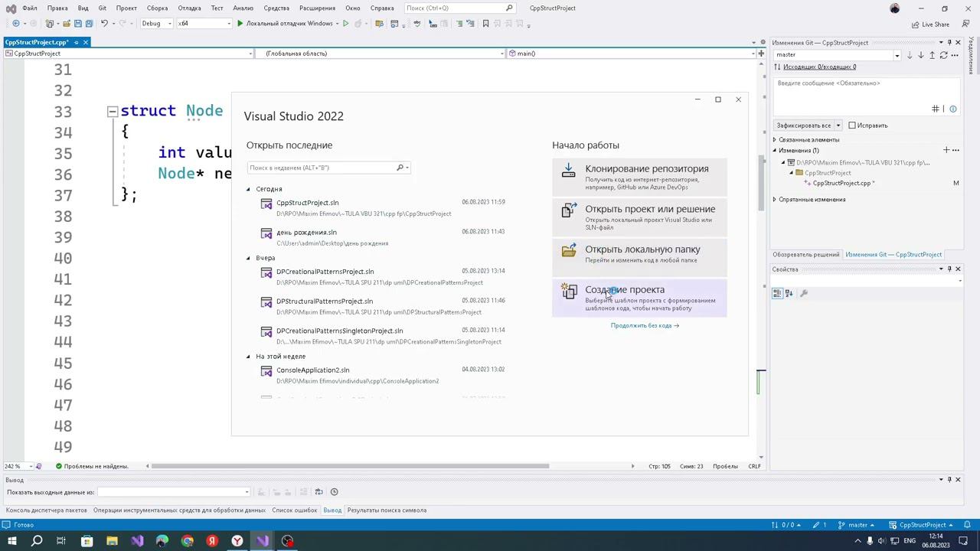Screen dimensions: 980x551
Task: Open the Chrome icon on the taskbar
Action: [188, 541]
